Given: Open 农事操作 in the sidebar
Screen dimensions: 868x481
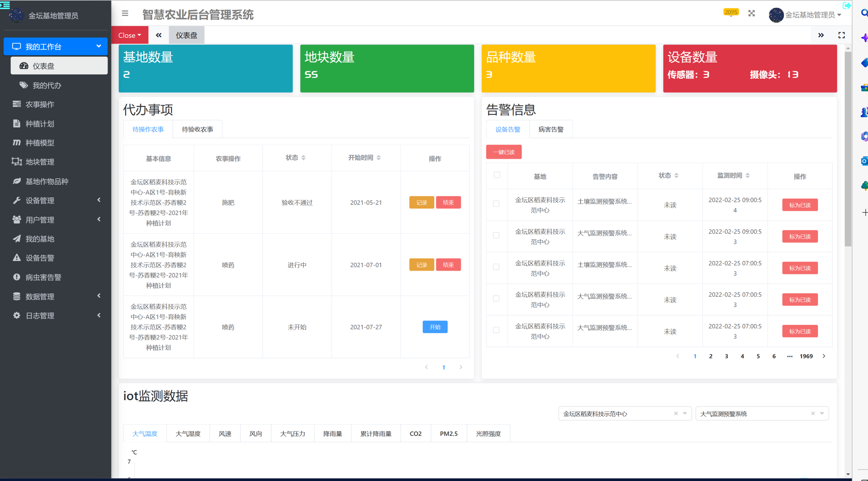Looking at the screenshot, I should [x=56, y=104].
